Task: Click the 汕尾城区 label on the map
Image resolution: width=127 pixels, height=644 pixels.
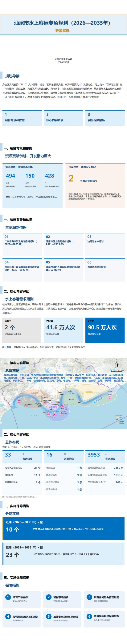Action: click(x=35, y=393)
